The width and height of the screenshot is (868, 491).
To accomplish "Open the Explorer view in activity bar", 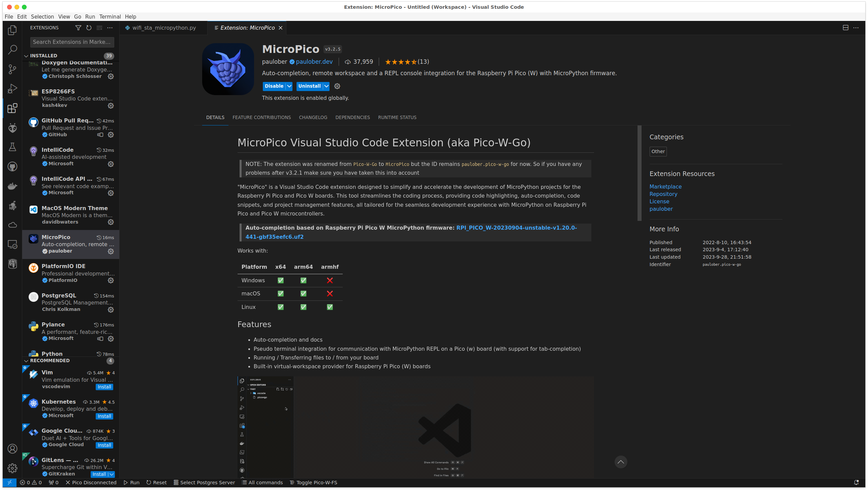I will pyautogui.click(x=12, y=30).
